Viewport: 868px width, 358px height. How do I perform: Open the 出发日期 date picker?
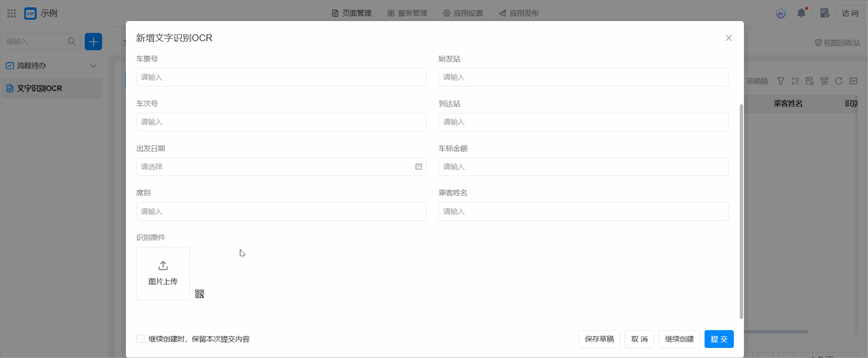pos(275,167)
